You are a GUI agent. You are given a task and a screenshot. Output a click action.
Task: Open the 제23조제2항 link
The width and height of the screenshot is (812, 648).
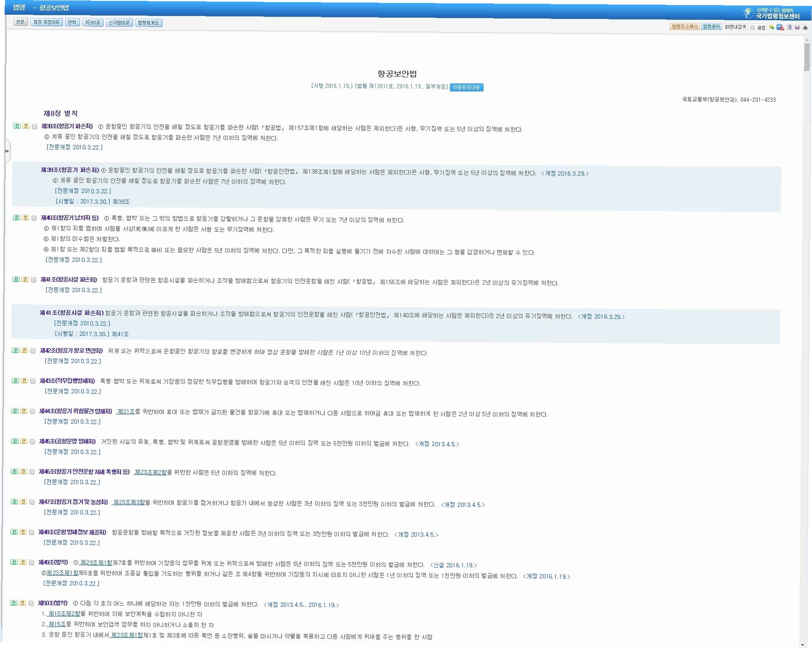[150, 472]
